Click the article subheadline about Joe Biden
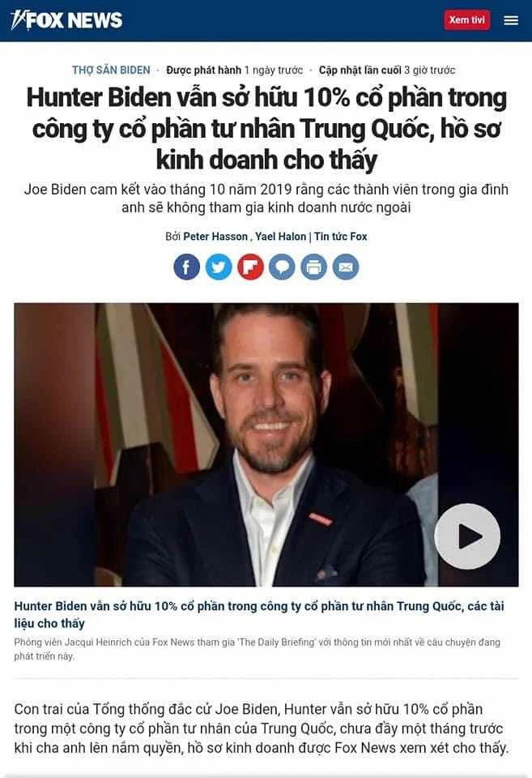 [x=266, y=199]
